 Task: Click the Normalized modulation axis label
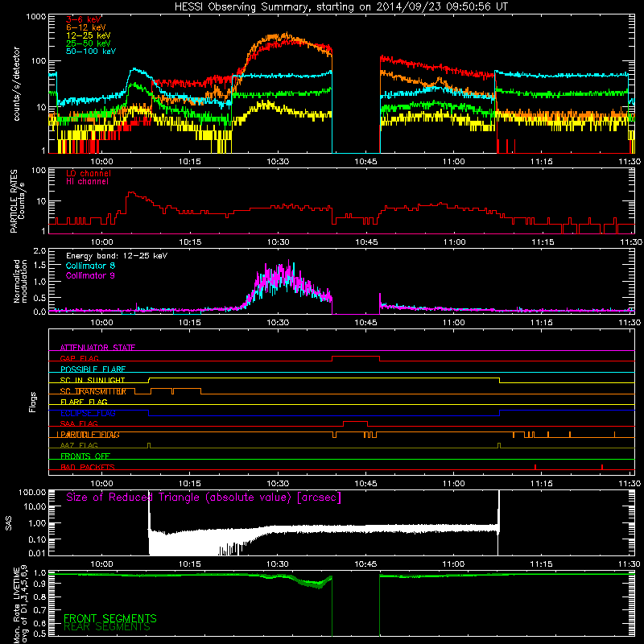pyautogui.click(x=20, y=281)
